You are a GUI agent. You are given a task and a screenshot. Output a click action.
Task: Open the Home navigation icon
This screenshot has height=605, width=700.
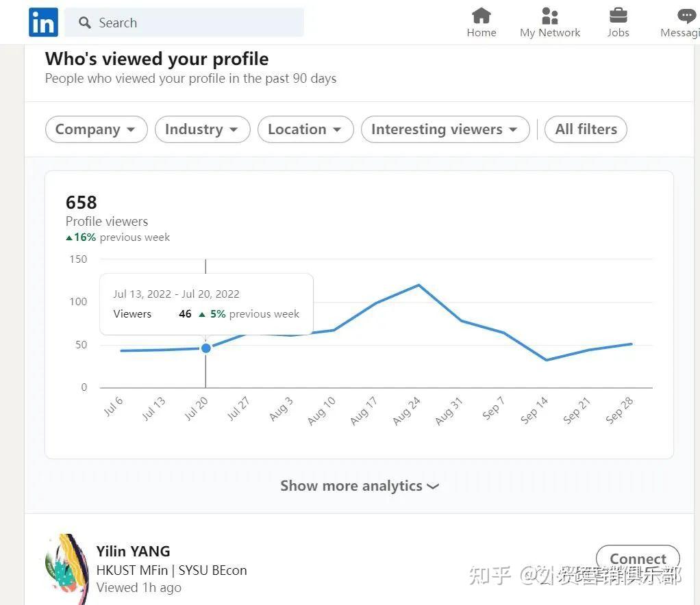(x=481, y=15)
